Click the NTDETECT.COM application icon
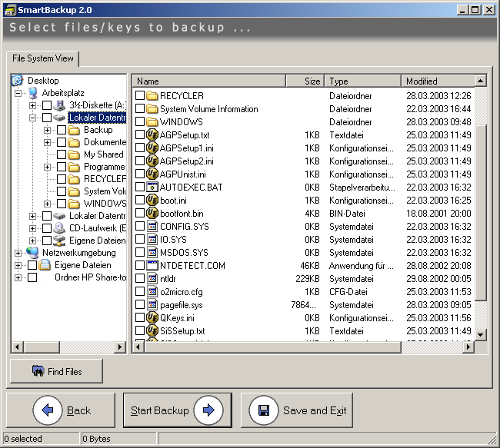The height and width of the screenshot is (448, 500). [x=152, y=265]
